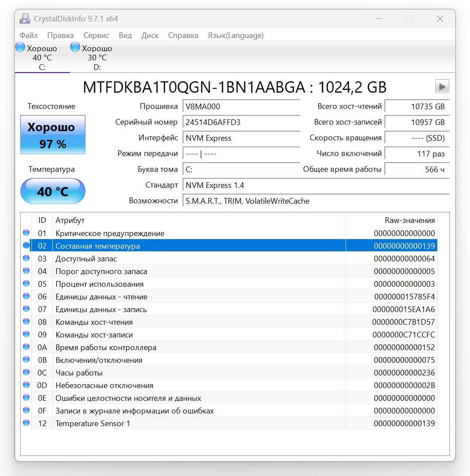The height and width of the screenshot is (476, 470).
Task: Select the Процент использования attribute row
Action: tap(229, 284)
